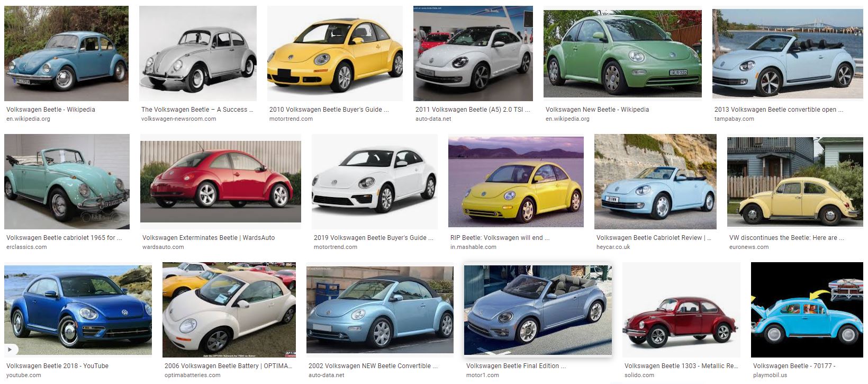Click the heycar.co.uk source text
The image size is (868, 384).
(613, 247)
